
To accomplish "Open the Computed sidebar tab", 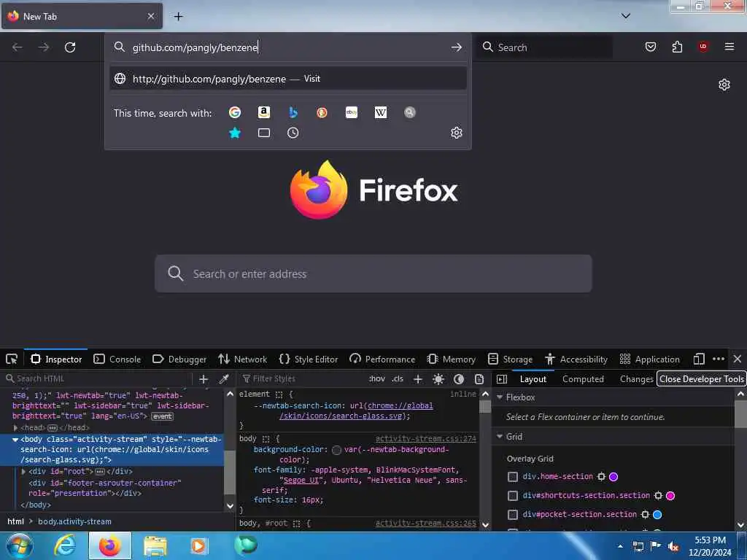I will 583,379.
